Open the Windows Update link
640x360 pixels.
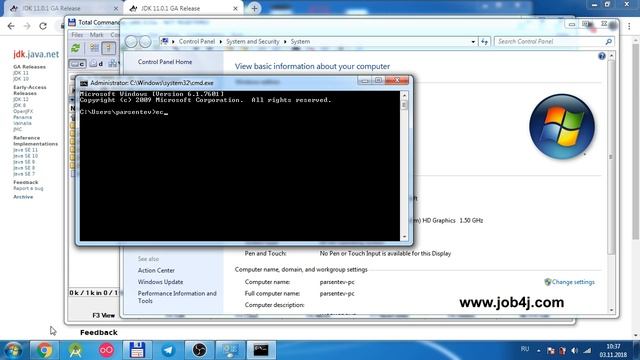pos(160,282)
